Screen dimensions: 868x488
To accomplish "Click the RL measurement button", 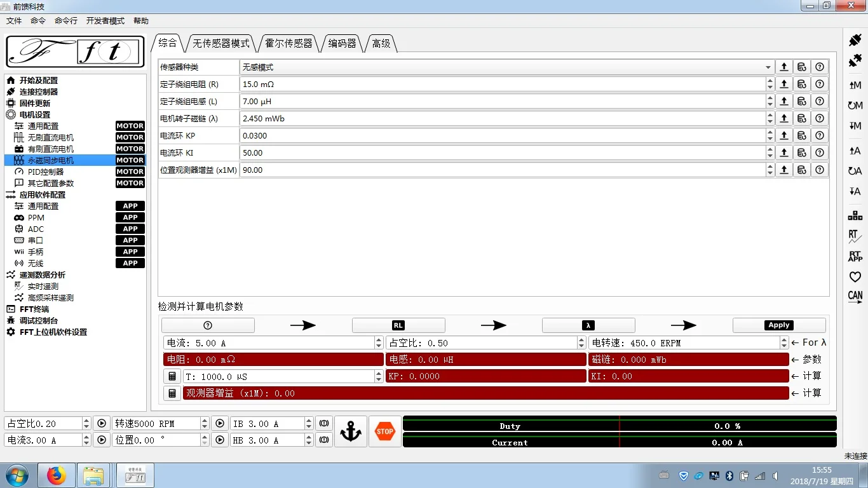I will click(x=398, y=325).
